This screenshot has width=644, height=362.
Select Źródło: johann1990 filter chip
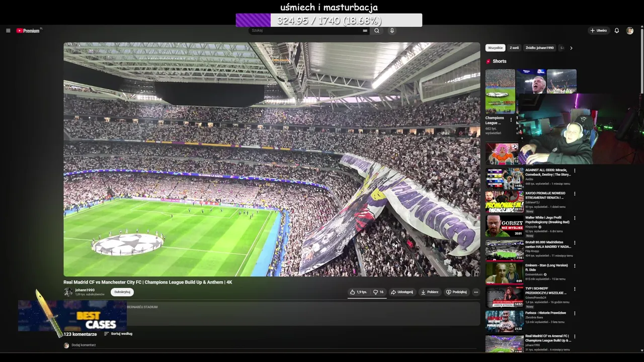pyautogui.click(x=539, y=48)
